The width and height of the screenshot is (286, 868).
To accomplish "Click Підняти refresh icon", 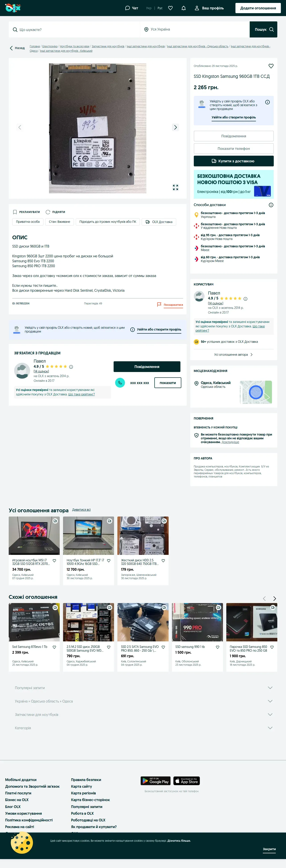I will point(48,212).
